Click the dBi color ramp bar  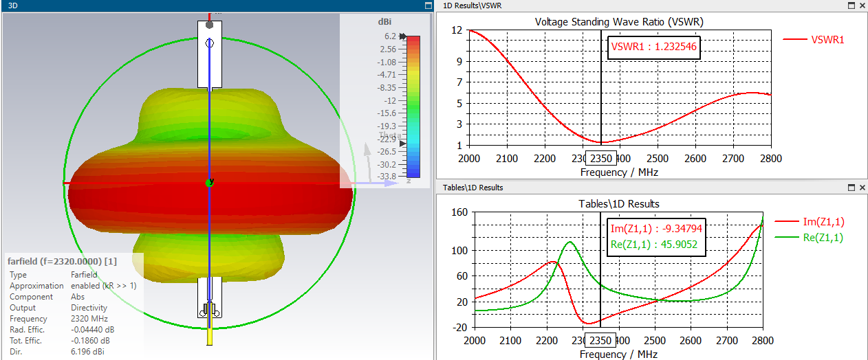[x=412, y=106]
